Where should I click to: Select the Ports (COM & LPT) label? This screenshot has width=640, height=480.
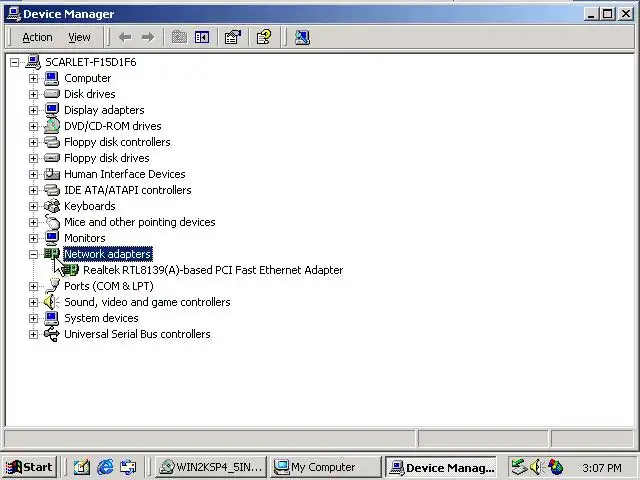point(109,286)
